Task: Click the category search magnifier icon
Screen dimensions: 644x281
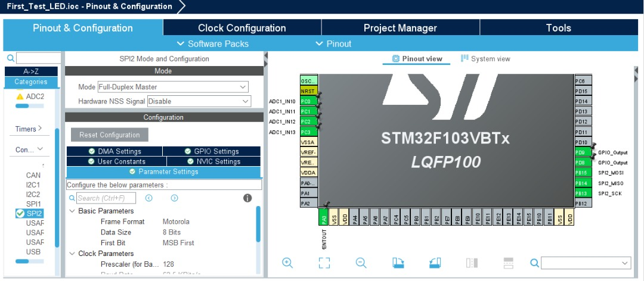Action: point(11,58)
